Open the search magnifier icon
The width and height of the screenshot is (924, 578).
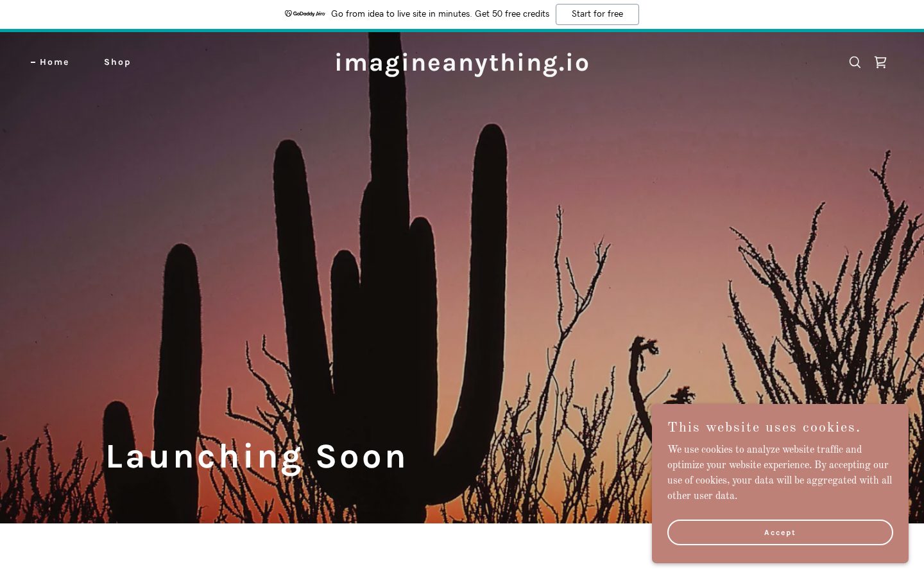(855, 62)
